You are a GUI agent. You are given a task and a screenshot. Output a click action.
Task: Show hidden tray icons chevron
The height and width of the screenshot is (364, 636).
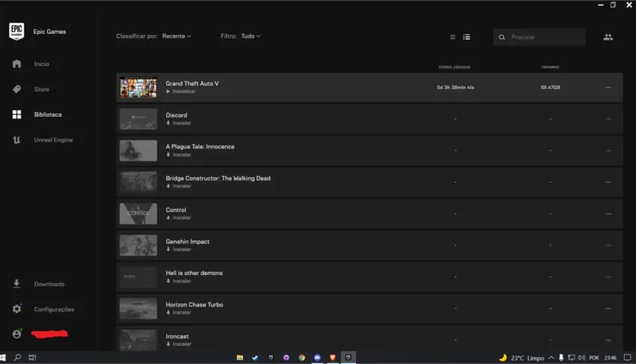click(x=551, y=357)
